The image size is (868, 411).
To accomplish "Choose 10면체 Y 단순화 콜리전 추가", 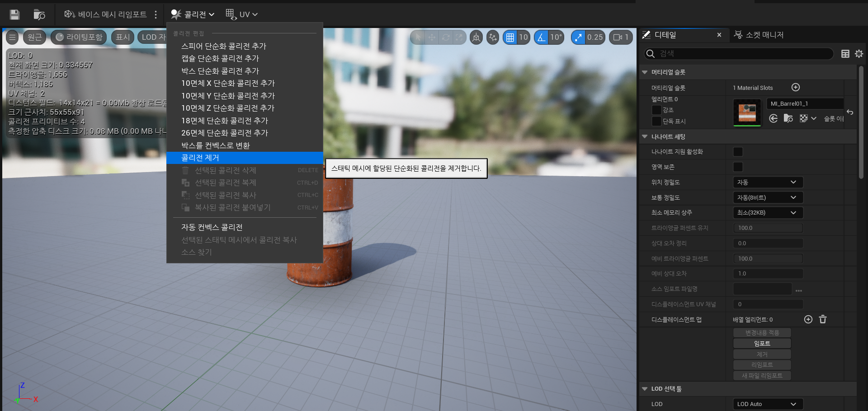I will pyautogui.click(x=245, y=96).
